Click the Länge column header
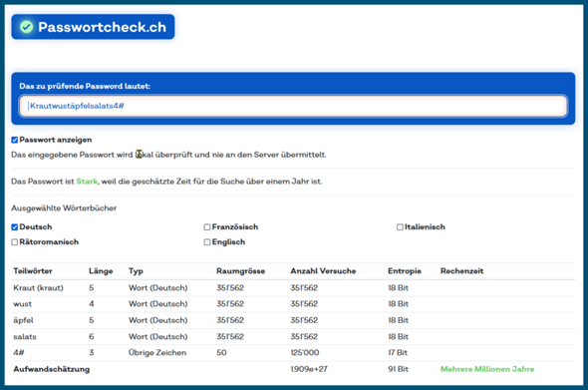 tap(101, 271)
